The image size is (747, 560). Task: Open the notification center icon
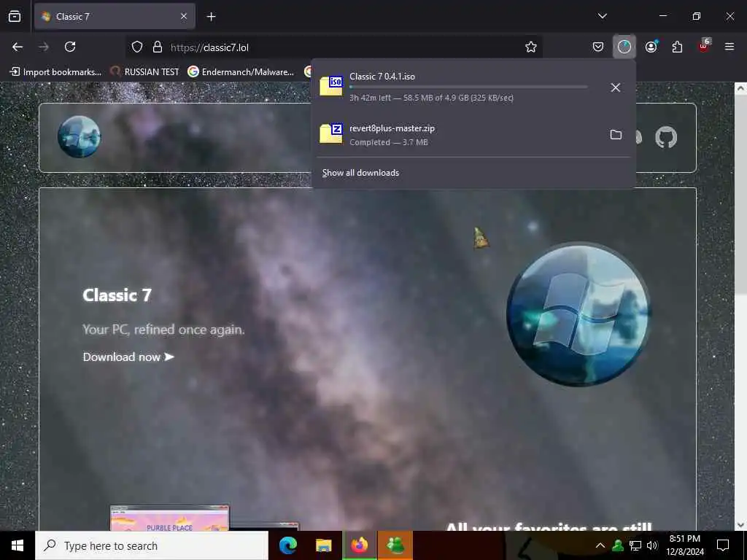tap(723, 545)
